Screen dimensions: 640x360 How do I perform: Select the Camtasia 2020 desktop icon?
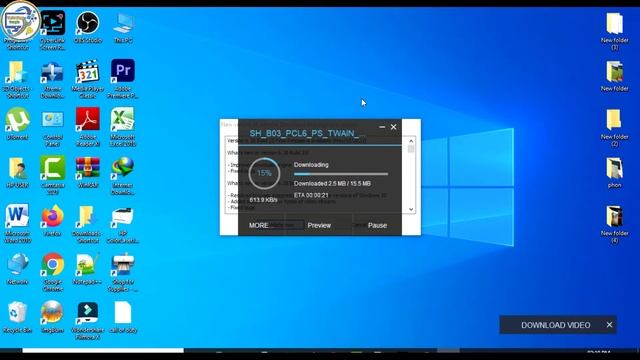pos(52,175)
